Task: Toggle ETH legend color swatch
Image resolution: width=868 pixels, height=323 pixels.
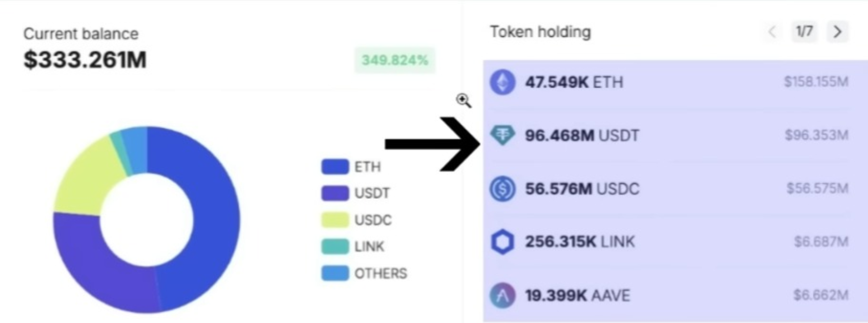Action: click(335, 167)
